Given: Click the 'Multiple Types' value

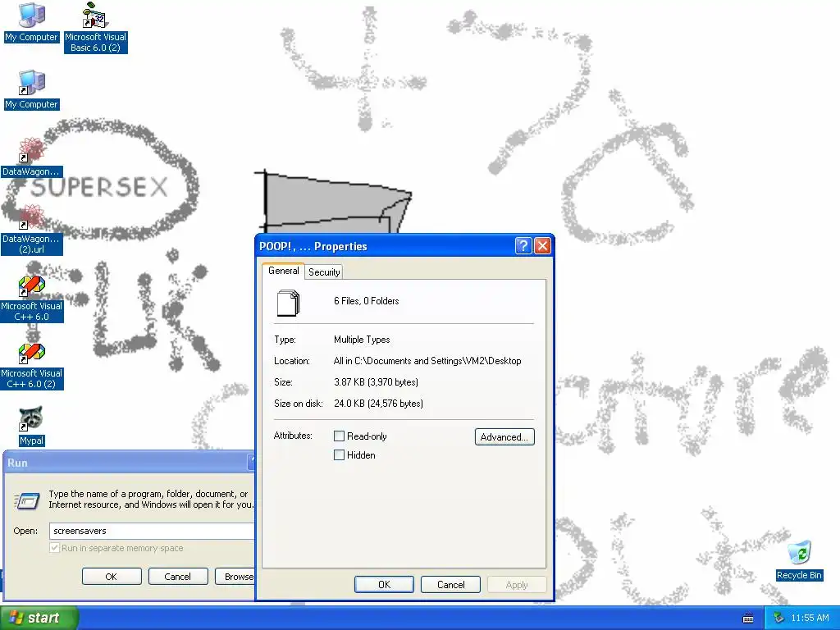Looking at the screenshot, I should click(x=362, y=340).
